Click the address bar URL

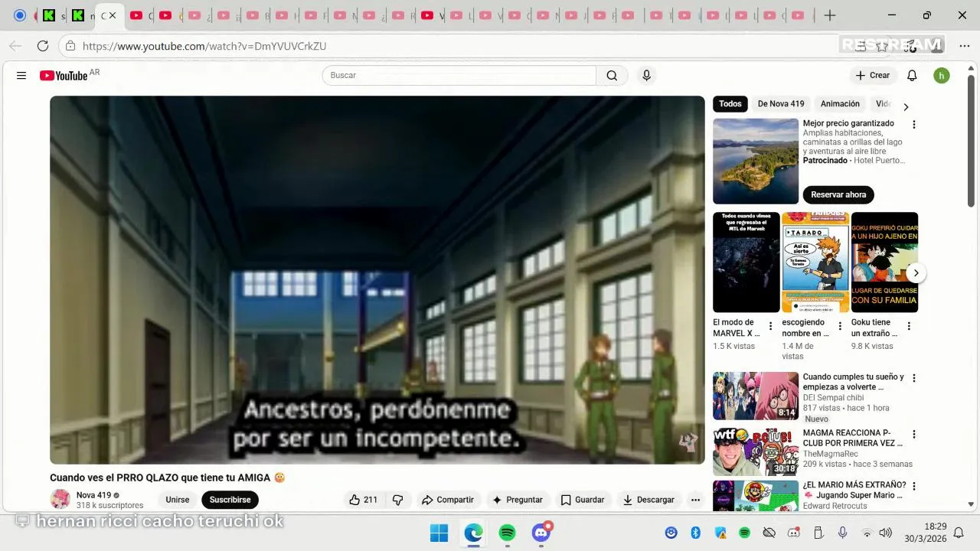coord(204,46)
